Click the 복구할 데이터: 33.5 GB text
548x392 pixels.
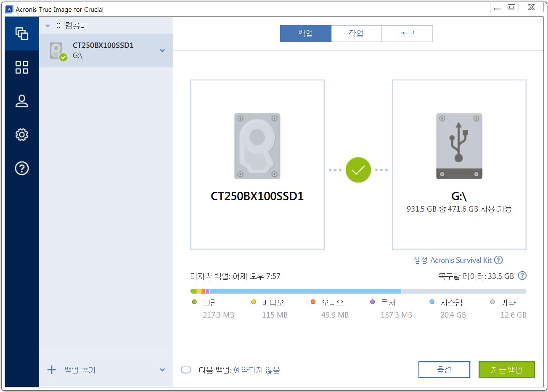476,276
